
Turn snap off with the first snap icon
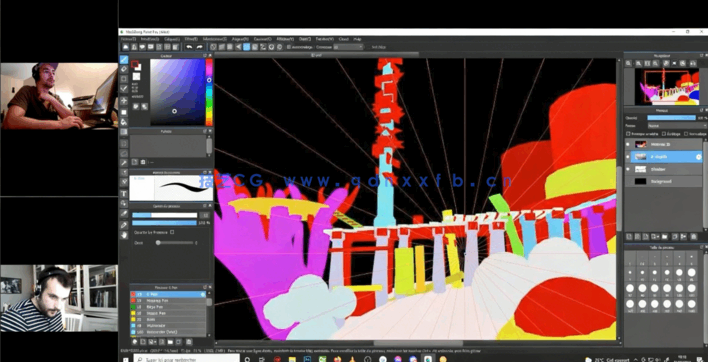214,47
